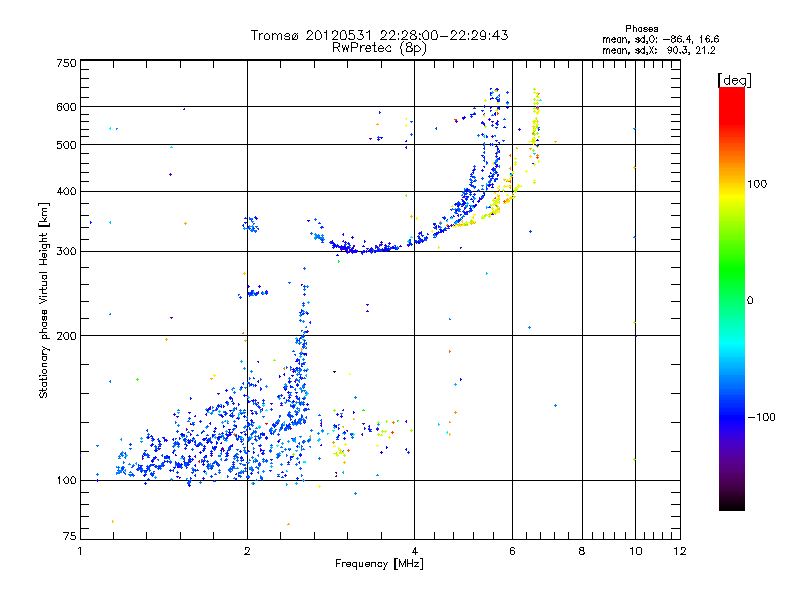Click the y-axis tick label '500'
The height and width of the screenshot is (600, 800).
[x=66, y=145]
